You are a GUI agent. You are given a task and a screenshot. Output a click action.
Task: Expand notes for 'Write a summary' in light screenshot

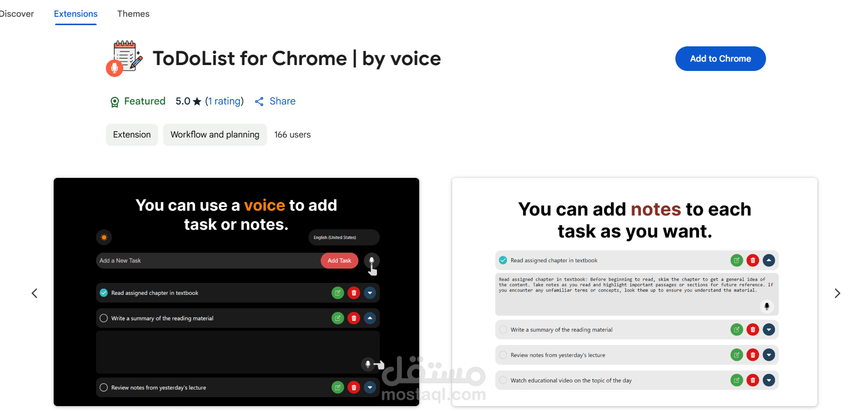[x=769, y=330]
